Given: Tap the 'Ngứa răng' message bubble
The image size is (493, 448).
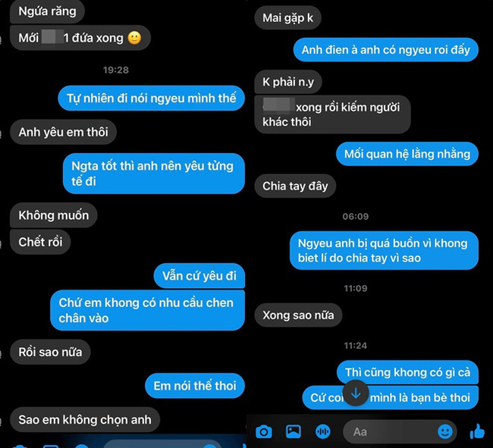Looking at the screenshot, I should click(47, 11).
